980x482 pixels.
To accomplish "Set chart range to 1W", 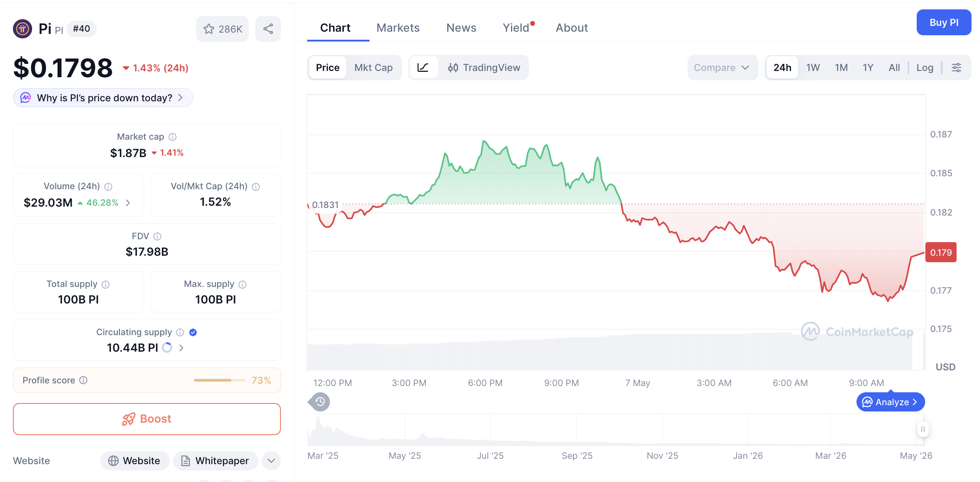I will [x=813, y=68].
